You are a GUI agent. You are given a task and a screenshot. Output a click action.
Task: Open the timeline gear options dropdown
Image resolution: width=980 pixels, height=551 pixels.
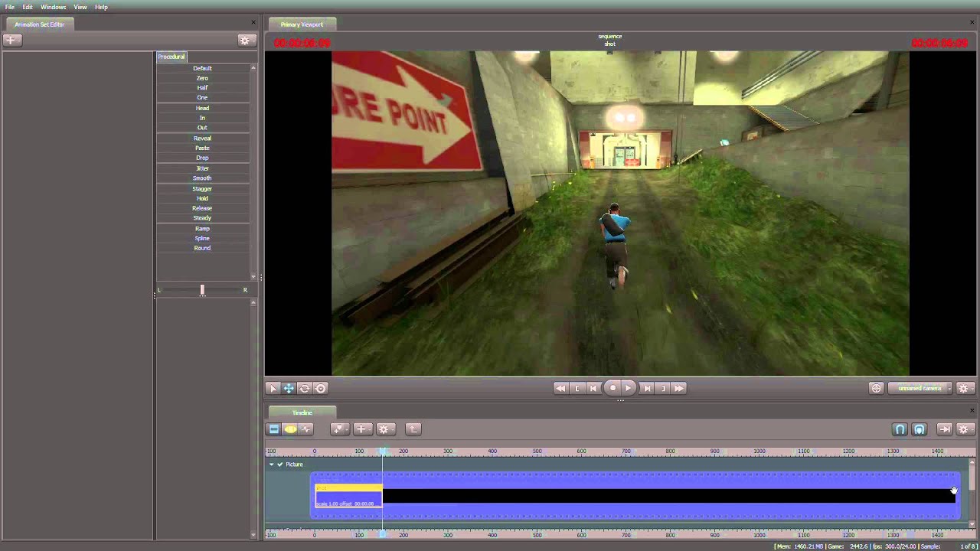[386, 429]
